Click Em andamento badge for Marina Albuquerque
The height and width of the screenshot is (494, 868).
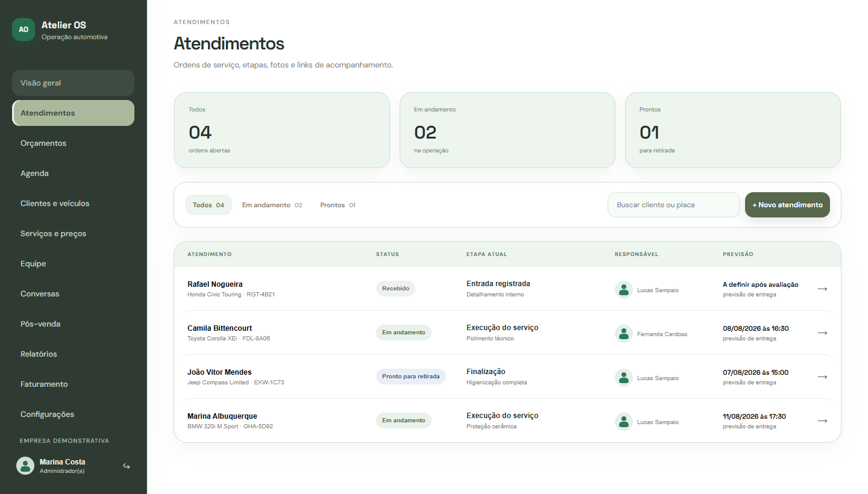404,421
